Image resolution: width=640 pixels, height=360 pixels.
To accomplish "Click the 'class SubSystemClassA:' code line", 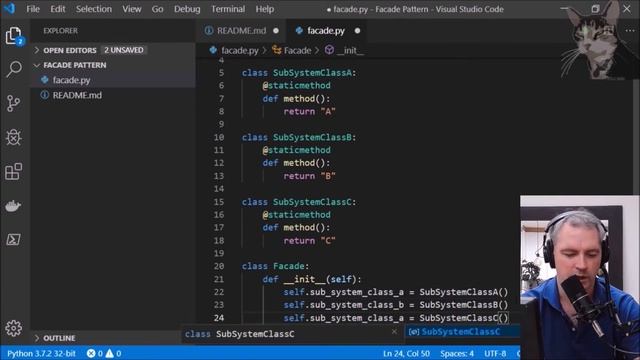I will click(x=299, y=73).
